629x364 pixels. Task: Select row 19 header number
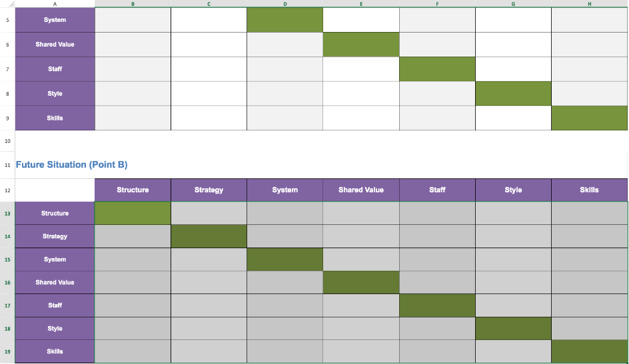pos(7,351)
